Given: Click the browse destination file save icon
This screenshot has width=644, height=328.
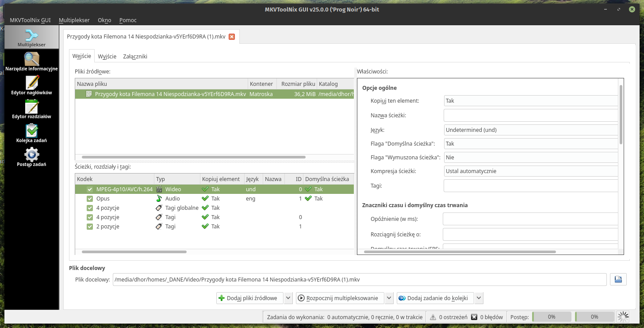Looking at the screenshot, I should 618,279.
